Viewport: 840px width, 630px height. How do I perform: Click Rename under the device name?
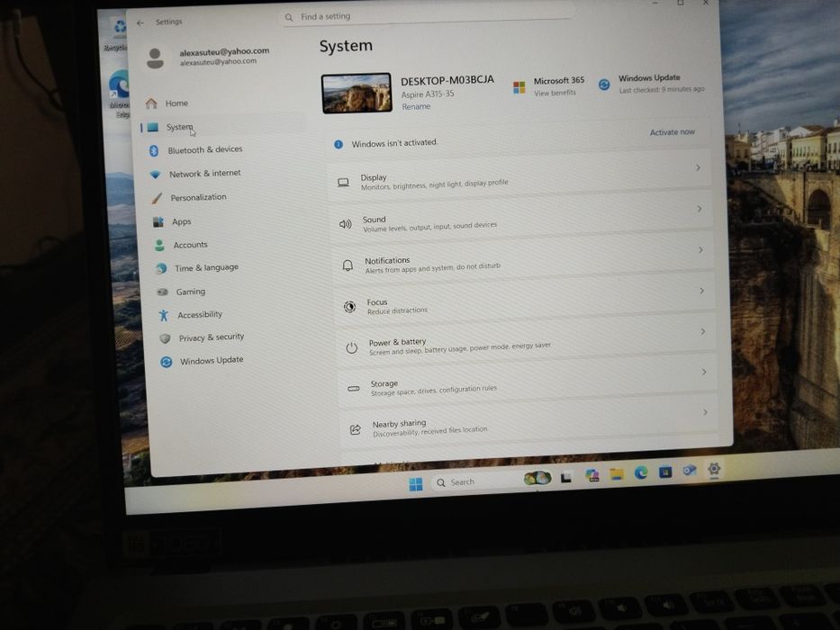point(416,106)
